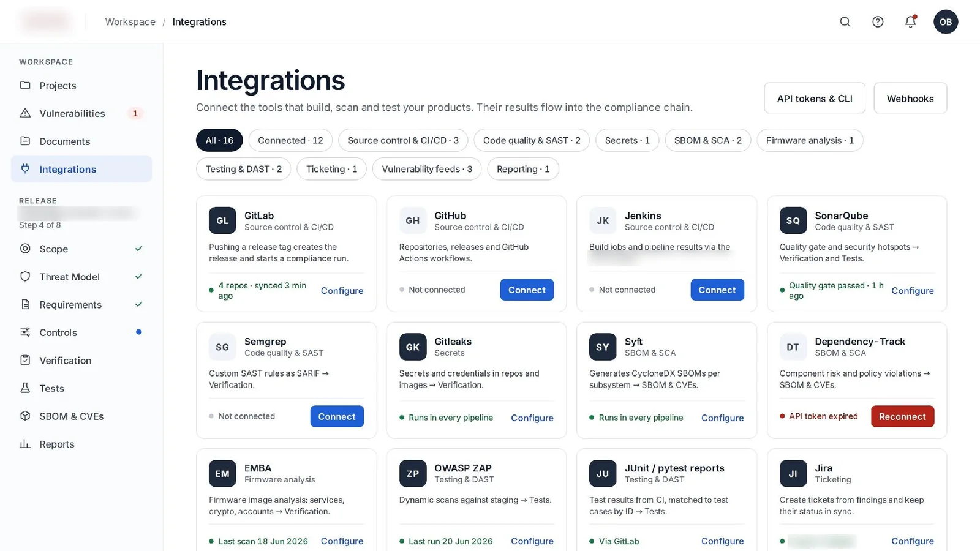Filter by Vulnerability feeds · 3
This screenshot has width=980, height=551.
click(427, 169)
